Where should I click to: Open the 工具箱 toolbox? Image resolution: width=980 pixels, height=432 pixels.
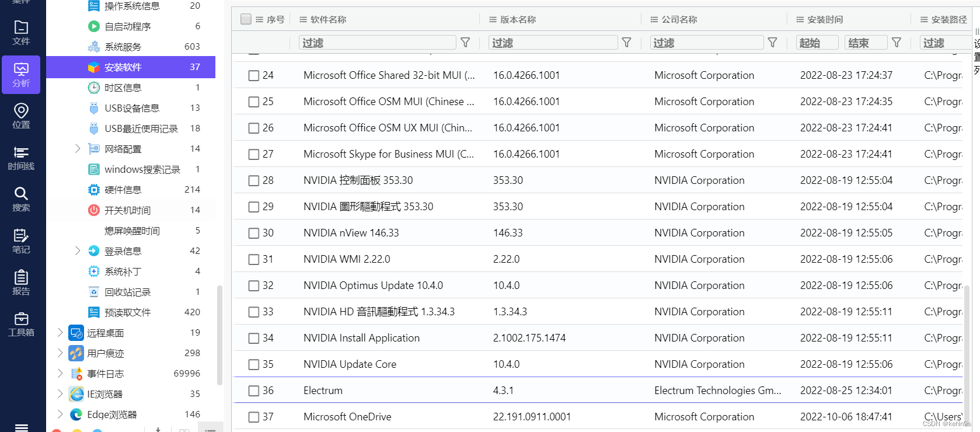[x=21, y=325]
